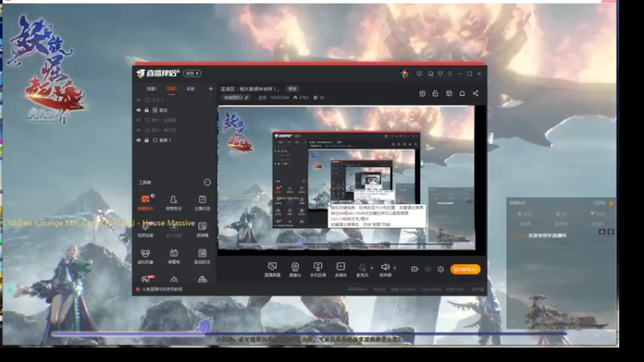Open the hamburger menu in the title bar
Image resolution: width=644 pixels, height=362 pixels.
coord(450,74)
